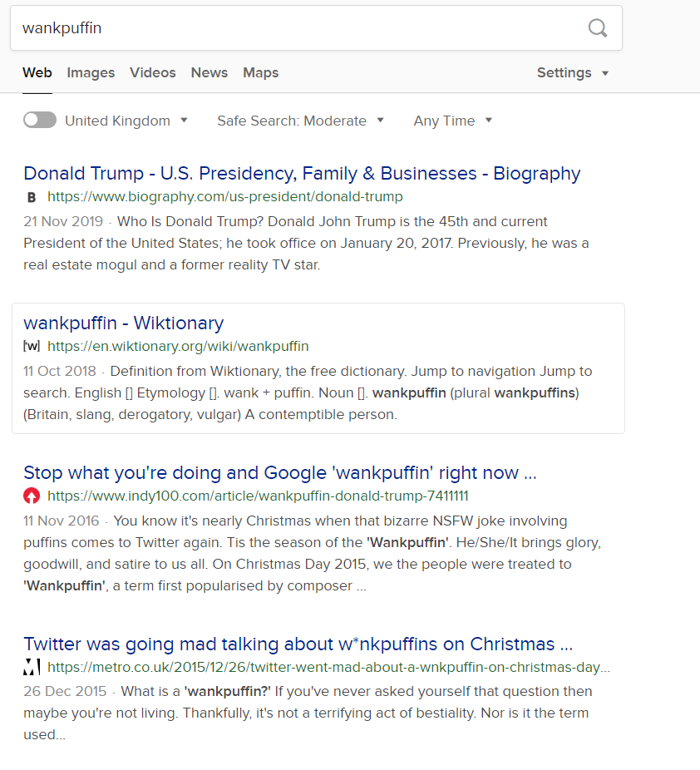Click the Metro favicon icon
This screenshot has width=700, height=770.
(x=32, y=667)
